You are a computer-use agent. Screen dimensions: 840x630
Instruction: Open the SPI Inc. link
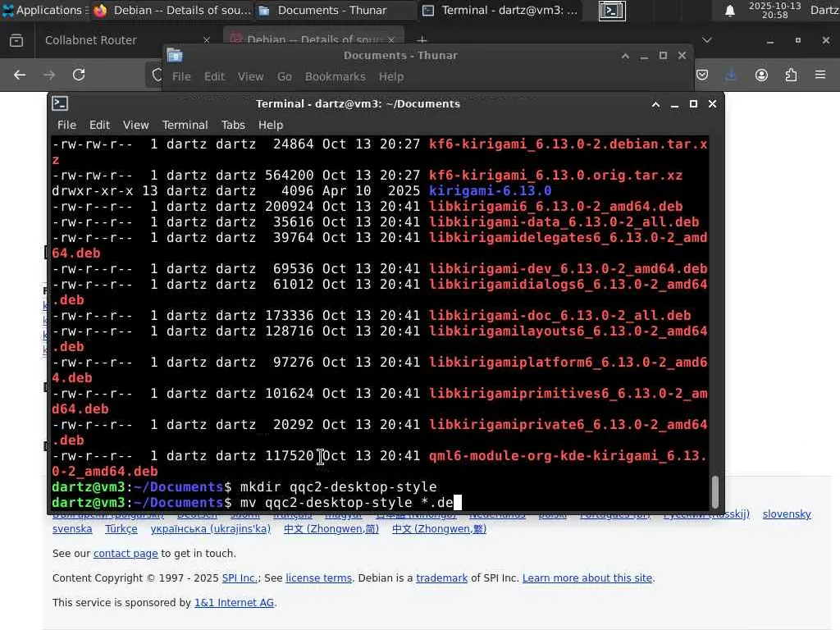(x=240, y=578)
